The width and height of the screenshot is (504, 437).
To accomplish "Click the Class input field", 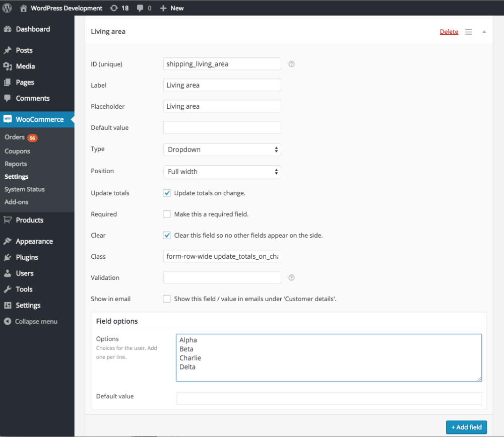I will pyautogui.click(x=222, y=256).
